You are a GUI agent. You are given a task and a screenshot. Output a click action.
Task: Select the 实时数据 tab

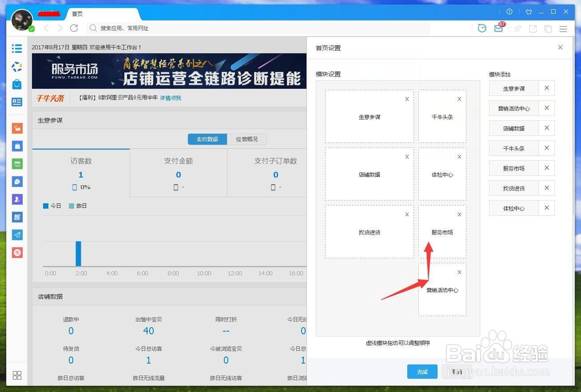point(207,139)
